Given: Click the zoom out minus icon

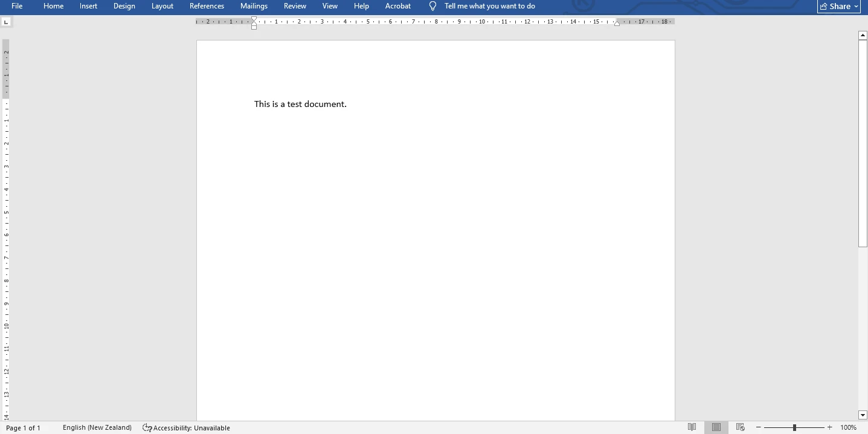Looking at the screenshot, I should [759, 427].
